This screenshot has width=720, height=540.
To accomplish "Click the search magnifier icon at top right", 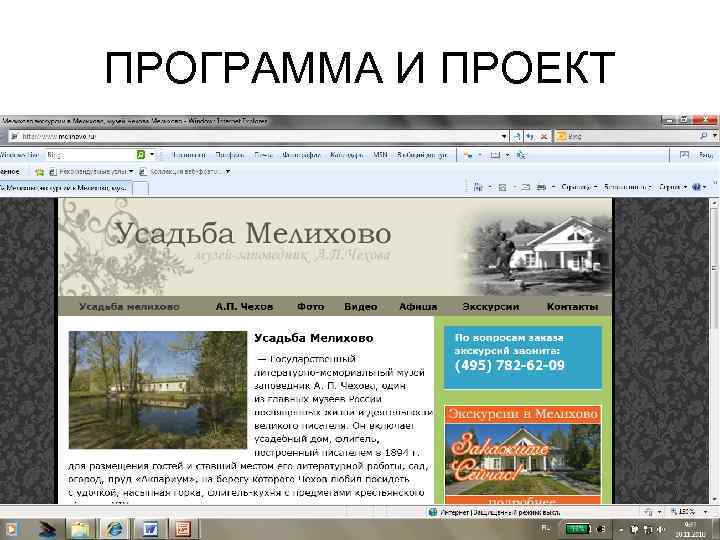I will (703, 135).
